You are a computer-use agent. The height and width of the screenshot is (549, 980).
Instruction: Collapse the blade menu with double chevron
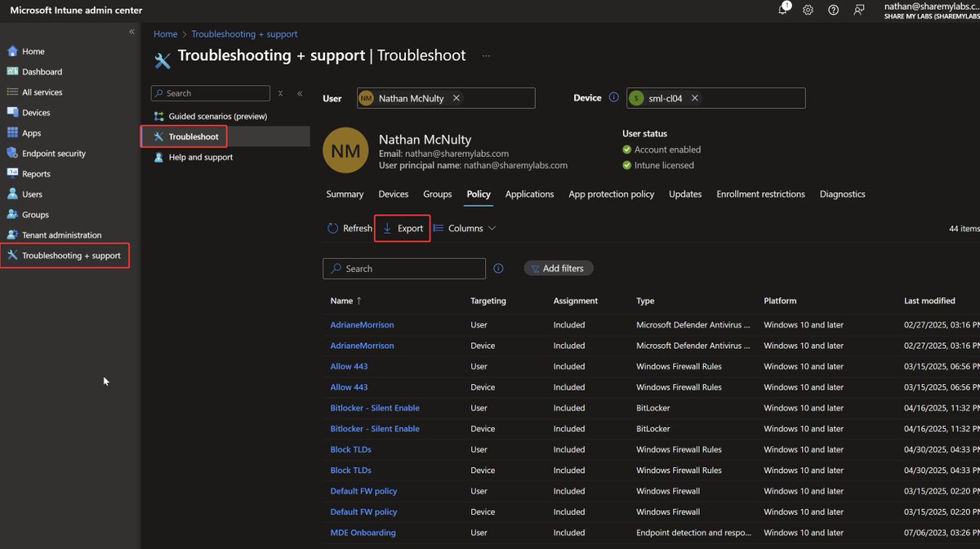(x=300, y=93)
